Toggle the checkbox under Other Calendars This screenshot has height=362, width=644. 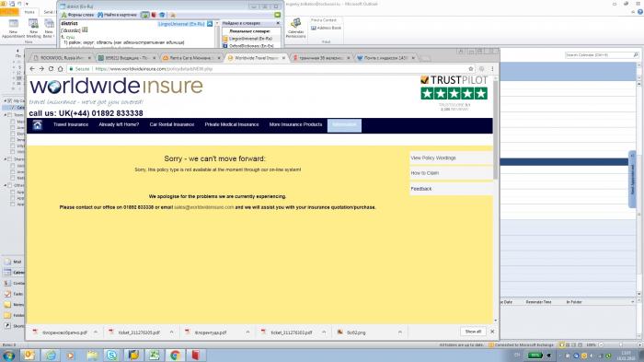coord(13,193)
